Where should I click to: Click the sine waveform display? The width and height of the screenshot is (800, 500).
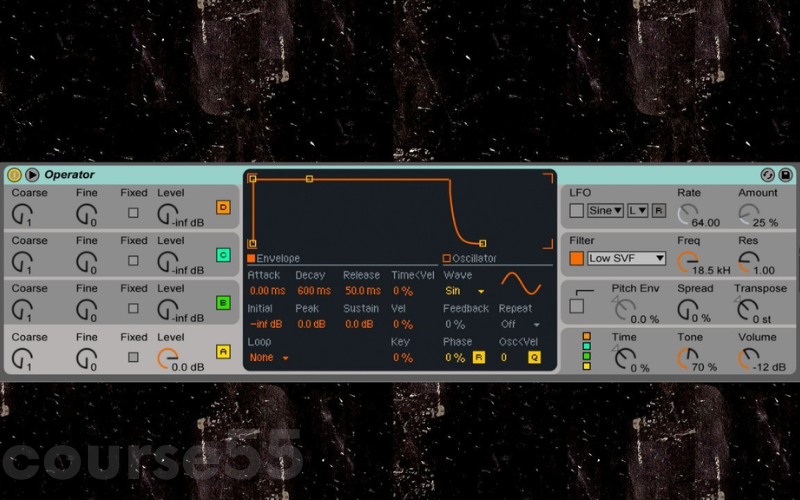pyautogui.click(x=521, y=283)
